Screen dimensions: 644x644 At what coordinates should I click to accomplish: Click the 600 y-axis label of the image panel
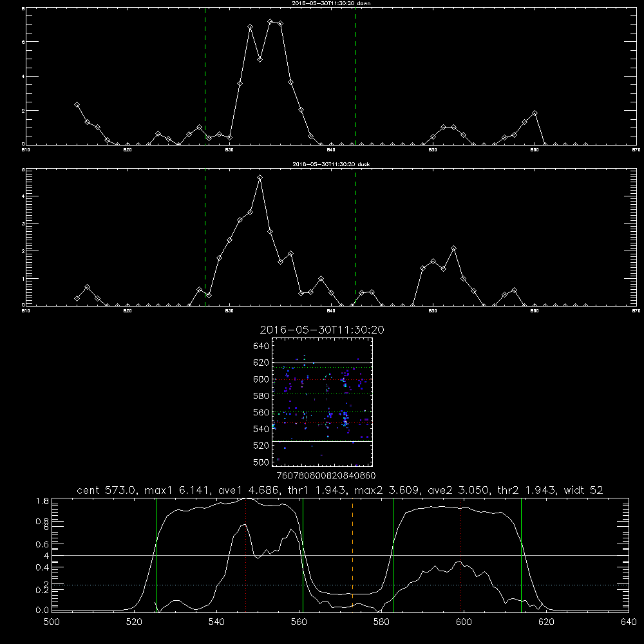point(261,379)
